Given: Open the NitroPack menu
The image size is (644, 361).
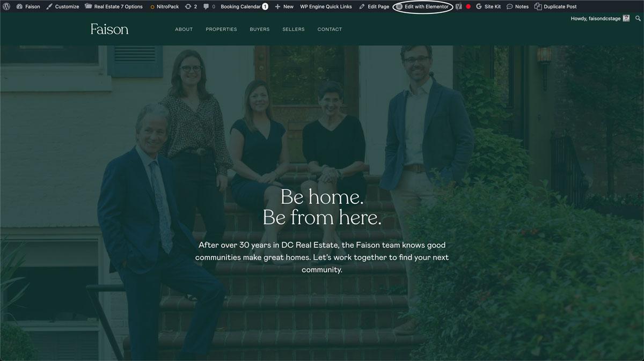Looking at the screenshot, I should coord(164,6).
